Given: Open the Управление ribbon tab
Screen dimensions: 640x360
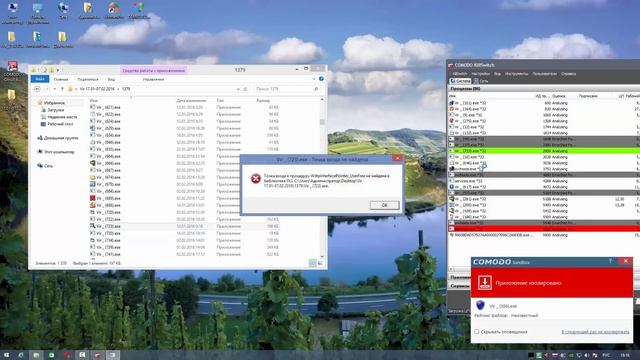Looking at the screenshot, I should 153,79.
